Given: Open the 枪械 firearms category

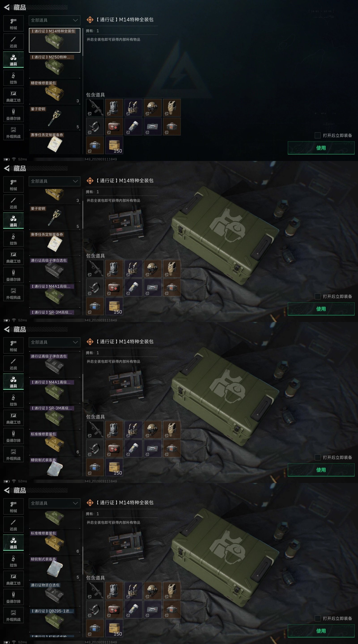Looking at the screenshot, I should (x=13, y=23).
